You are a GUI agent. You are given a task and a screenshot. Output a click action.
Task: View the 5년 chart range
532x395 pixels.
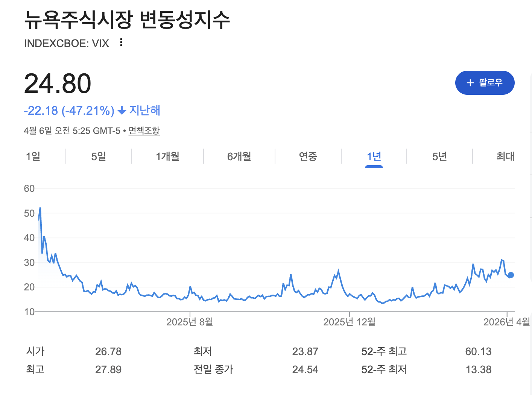tap(439, 156)
